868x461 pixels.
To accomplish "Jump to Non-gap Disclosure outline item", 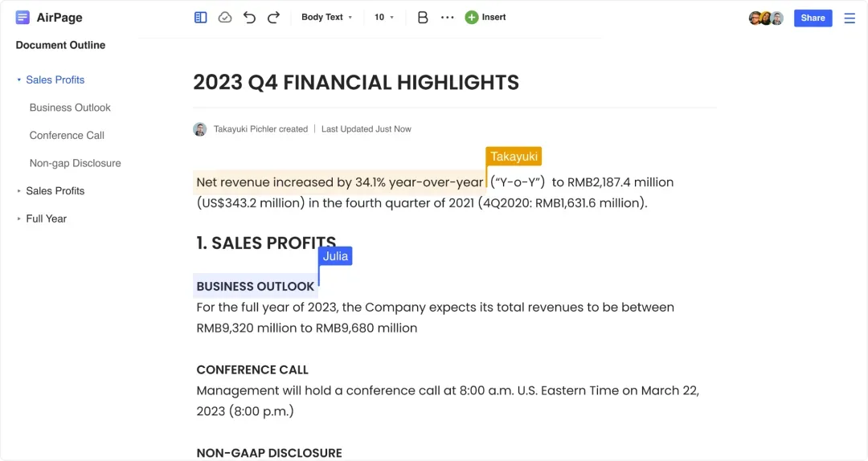I will coord(75,163).
